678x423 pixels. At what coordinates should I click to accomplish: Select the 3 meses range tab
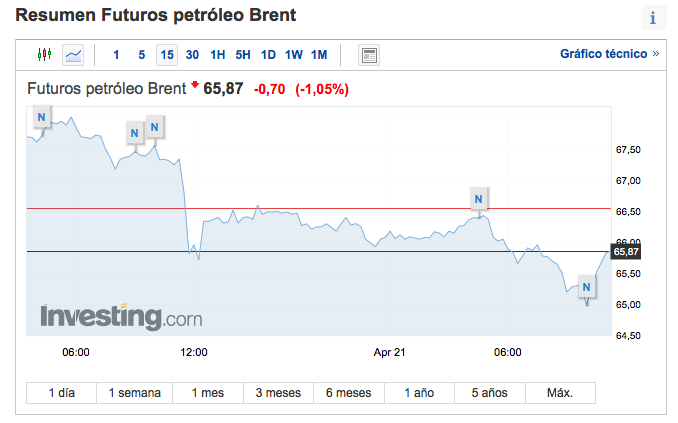coord(278,393)
